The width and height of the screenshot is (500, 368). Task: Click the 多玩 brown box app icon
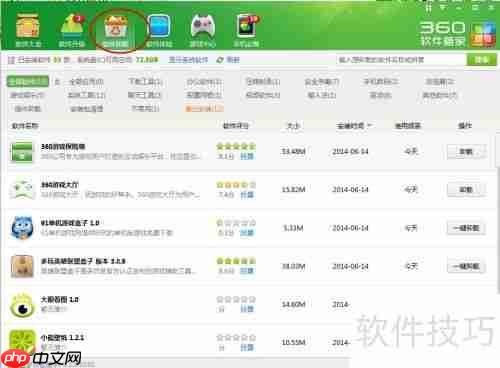(22, 266)
